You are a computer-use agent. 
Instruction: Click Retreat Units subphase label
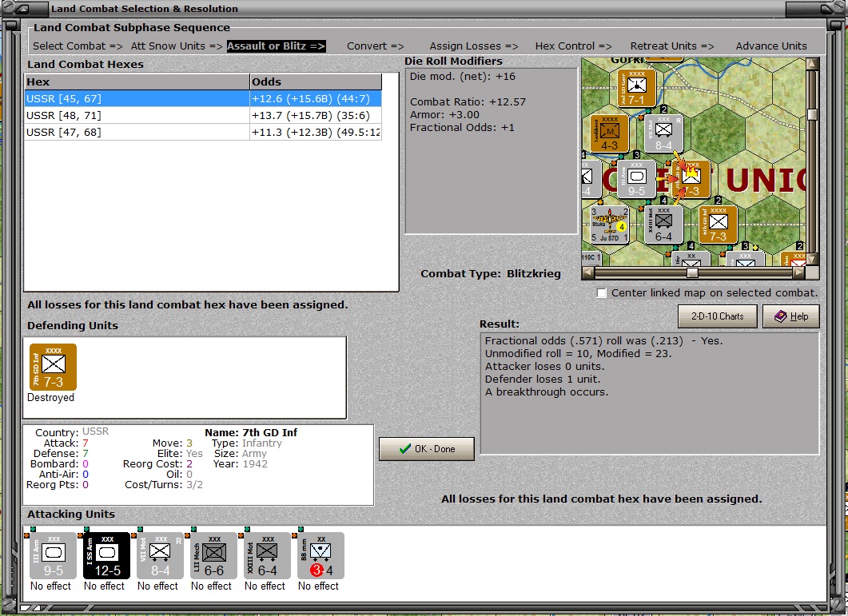(x=671, y=46)
